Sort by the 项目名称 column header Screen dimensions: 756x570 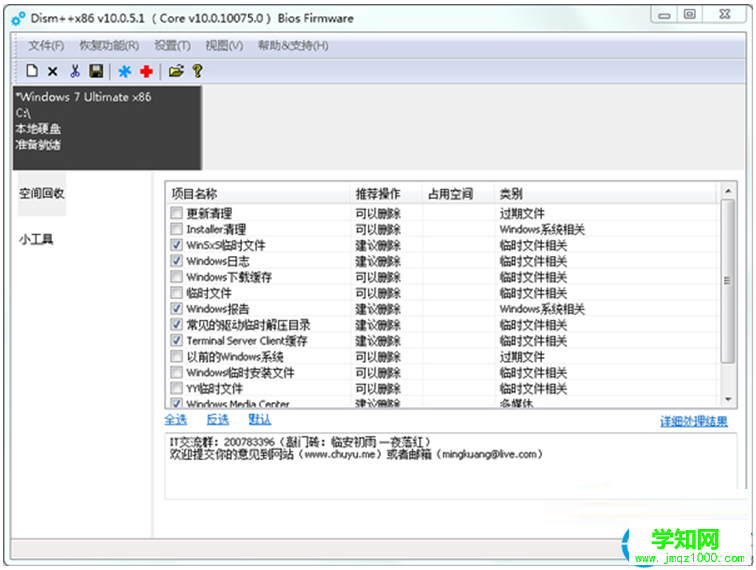pyautogui.click(x=257, y=194)
